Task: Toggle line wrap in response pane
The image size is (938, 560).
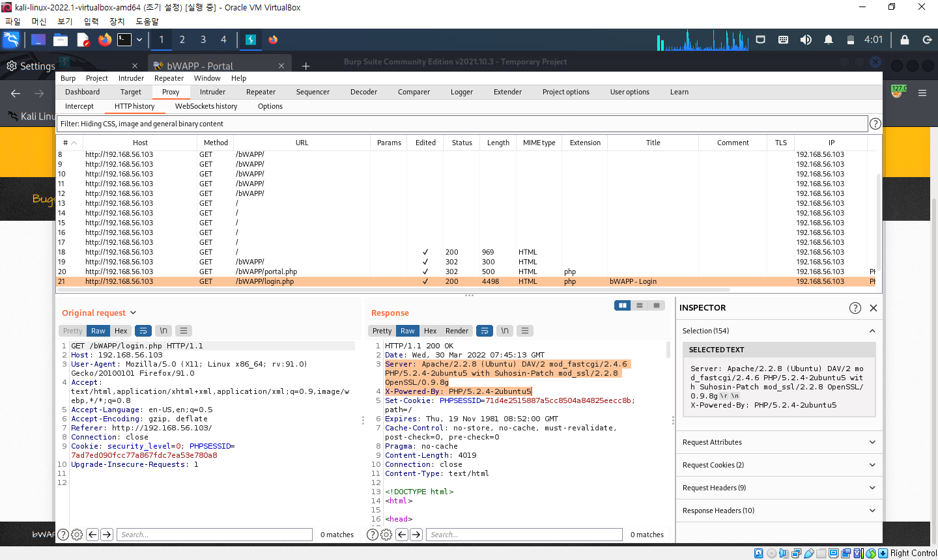Action: point(485,331)
